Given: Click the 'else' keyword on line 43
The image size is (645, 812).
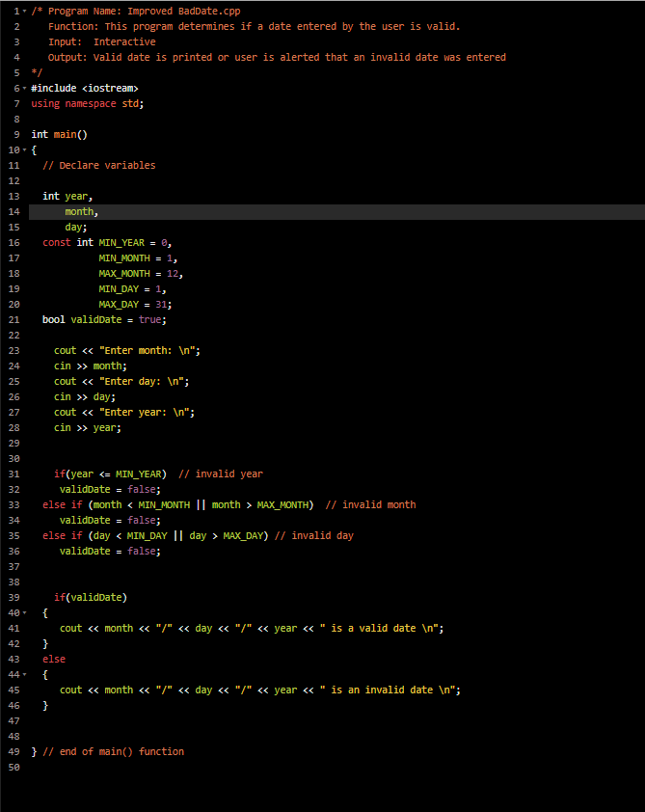Looking at the screenshot, I should [54, 660].
